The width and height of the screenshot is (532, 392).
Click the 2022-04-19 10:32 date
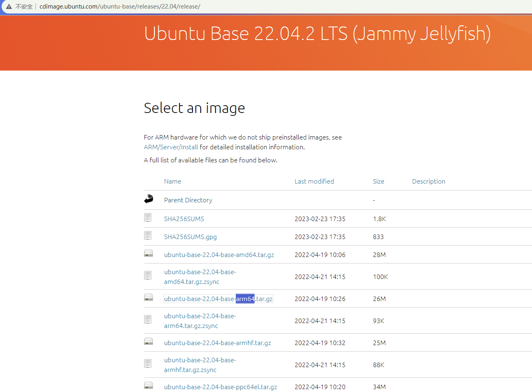320,343
